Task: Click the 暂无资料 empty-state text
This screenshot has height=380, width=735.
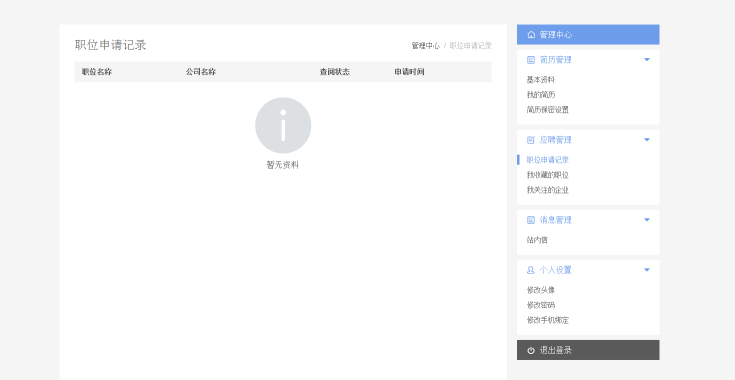Action: [x=283, y=165]
